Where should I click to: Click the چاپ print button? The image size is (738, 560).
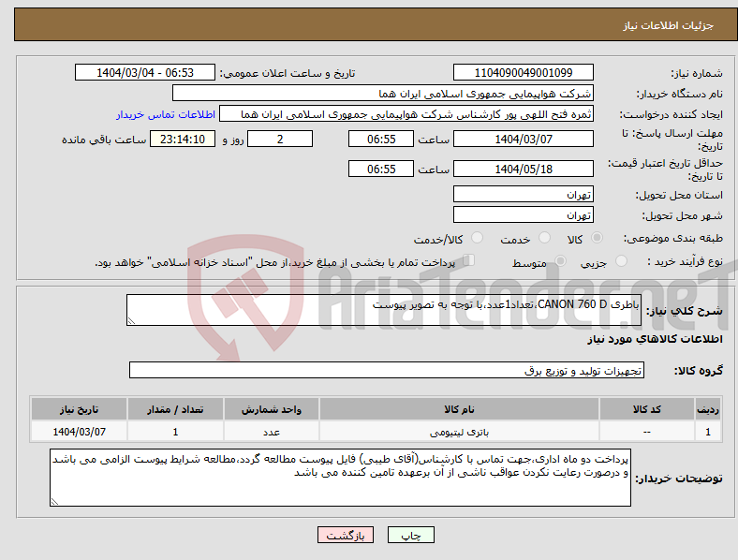tap(411, 535)
